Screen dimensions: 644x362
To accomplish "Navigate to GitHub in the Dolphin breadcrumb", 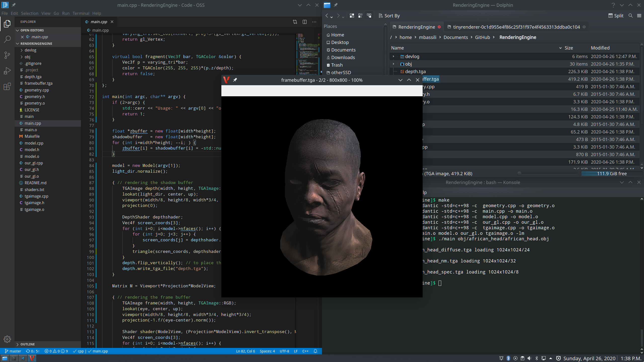I will click(x=482, y=37).
